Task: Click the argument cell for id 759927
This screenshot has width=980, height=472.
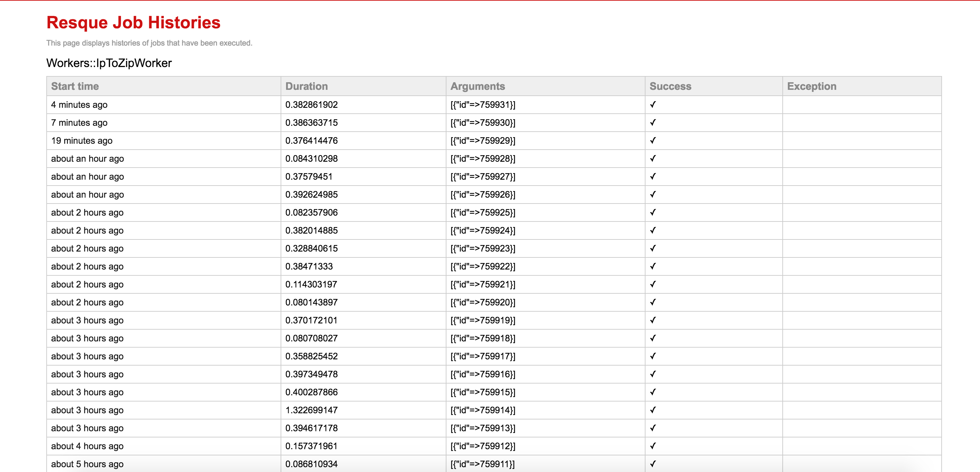Action: pos(482,177)
